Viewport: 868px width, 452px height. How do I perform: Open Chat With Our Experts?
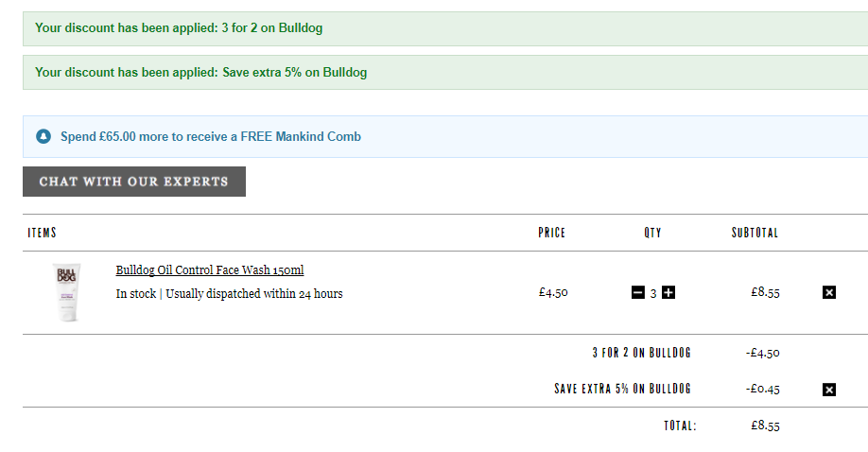pyautogui.click(x=134, y=182)
